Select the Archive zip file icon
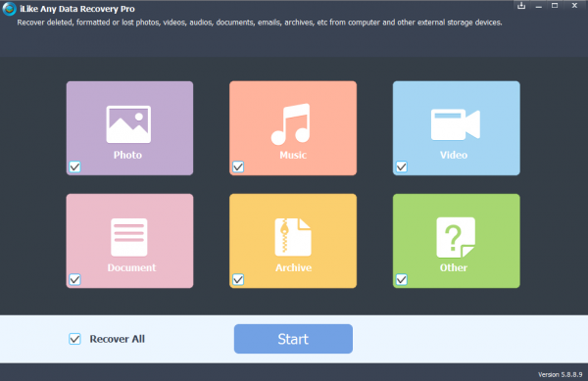 pos(293,237)
